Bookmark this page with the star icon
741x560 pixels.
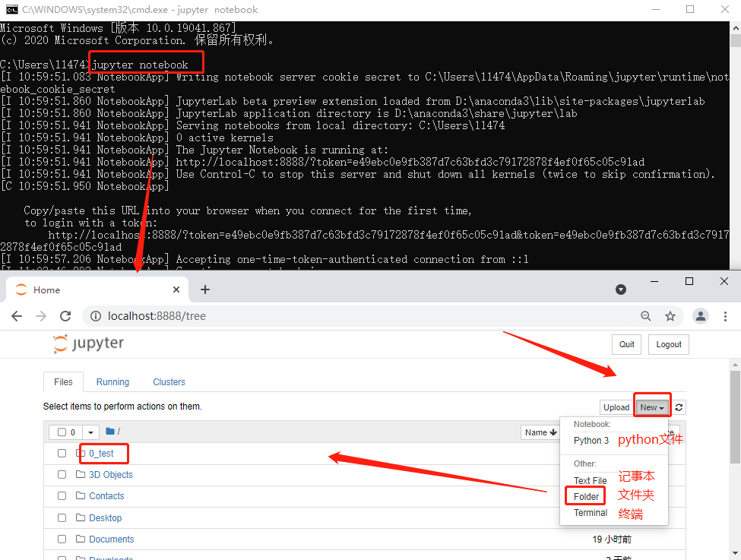click(x=670, y=316)
